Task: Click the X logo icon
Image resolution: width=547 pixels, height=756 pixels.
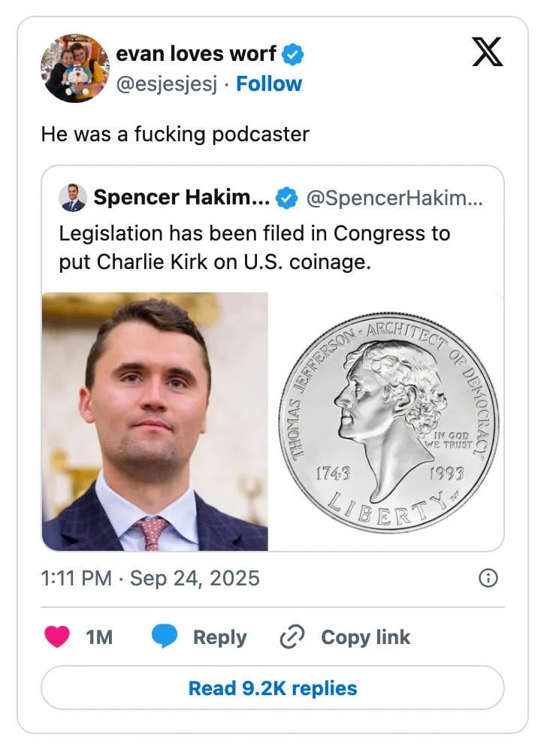Action: tap(487, 53)
